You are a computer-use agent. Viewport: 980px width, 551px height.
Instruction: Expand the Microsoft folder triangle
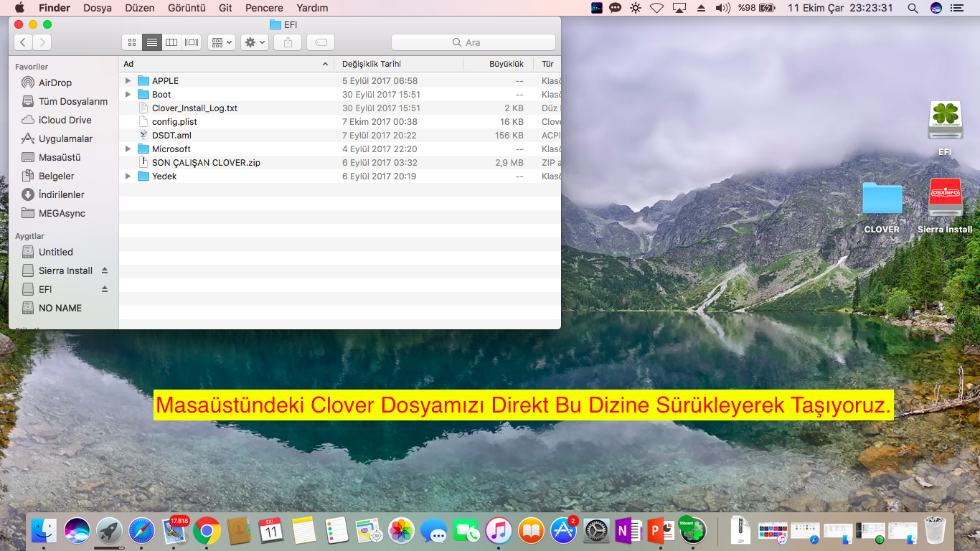pyautogui.click(x=128, y=149)
